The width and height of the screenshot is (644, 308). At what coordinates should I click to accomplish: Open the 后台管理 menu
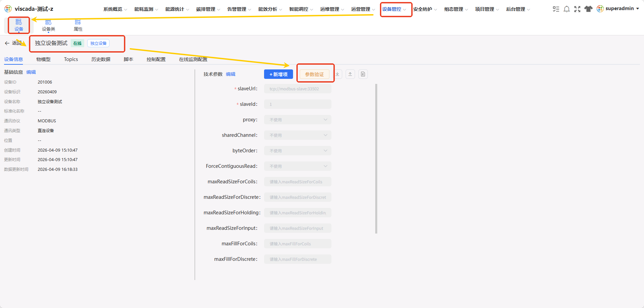(518, 9)
